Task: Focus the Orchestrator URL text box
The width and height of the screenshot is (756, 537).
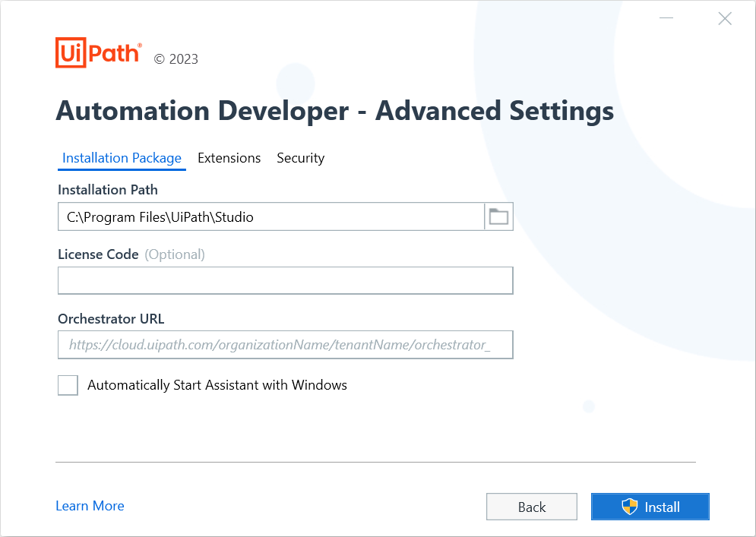Action: coord(285,345)
